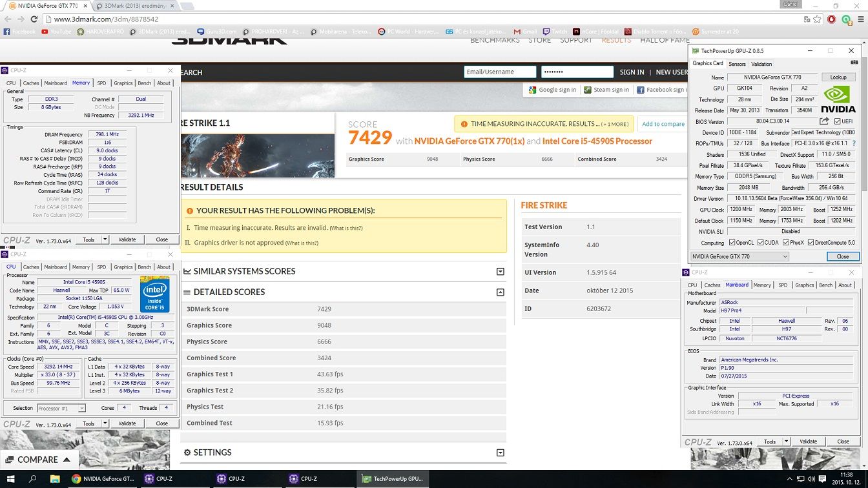Open Caches tab in CPU-Z CPU window

pyautogui.click(x=31, y=267)
